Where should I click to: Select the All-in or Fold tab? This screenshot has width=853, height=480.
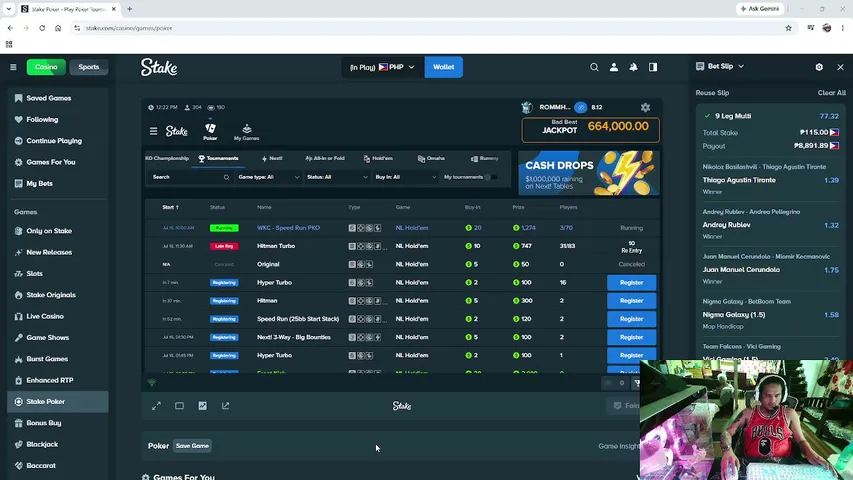click(325, 158)
